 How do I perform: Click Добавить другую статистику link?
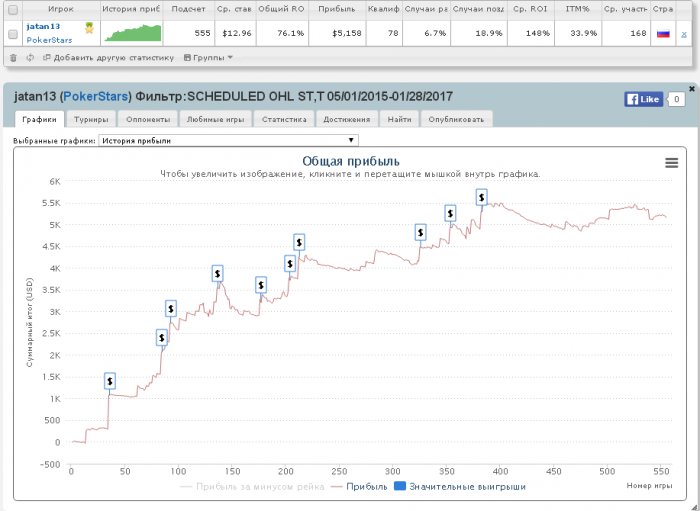pyautogui.click(x=108, y=58)
